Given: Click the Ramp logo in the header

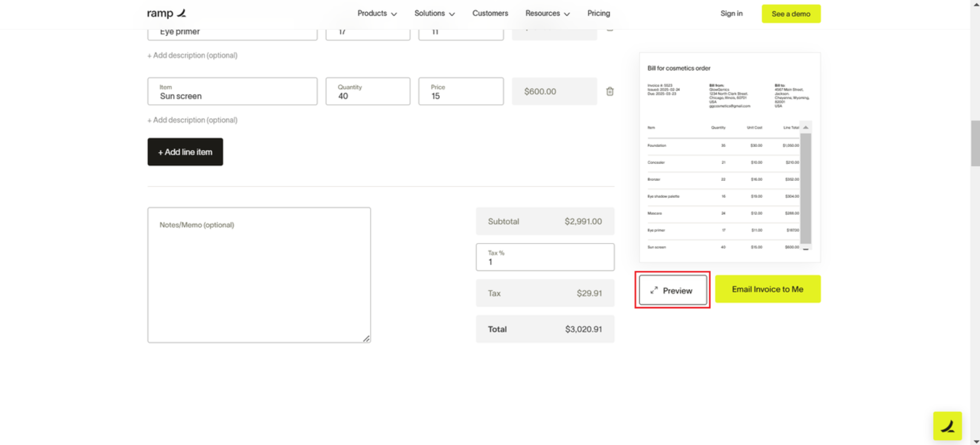Looking at the screenshot, I should (166, 13).
